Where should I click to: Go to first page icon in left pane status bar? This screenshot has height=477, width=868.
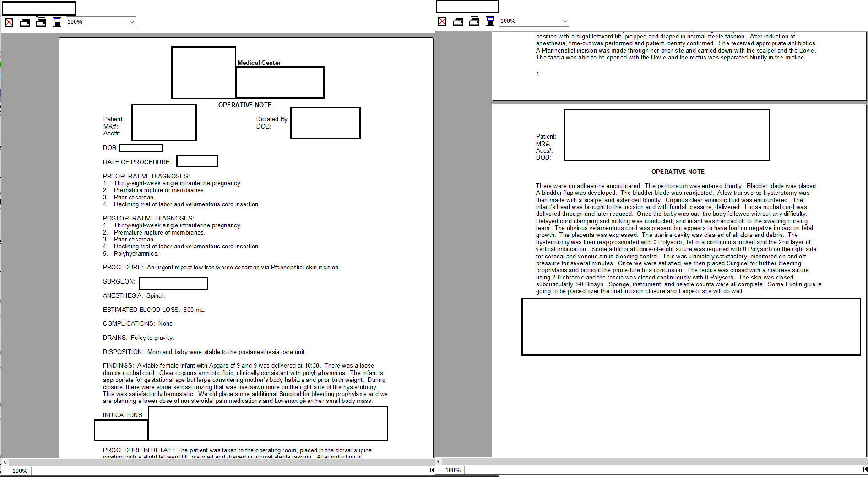[x=432, y=470]
